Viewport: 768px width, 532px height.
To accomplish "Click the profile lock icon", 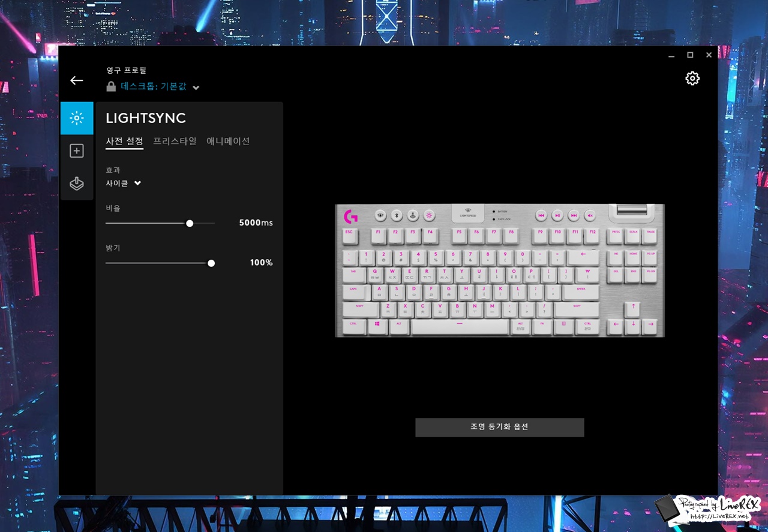I will coord(111,86).
